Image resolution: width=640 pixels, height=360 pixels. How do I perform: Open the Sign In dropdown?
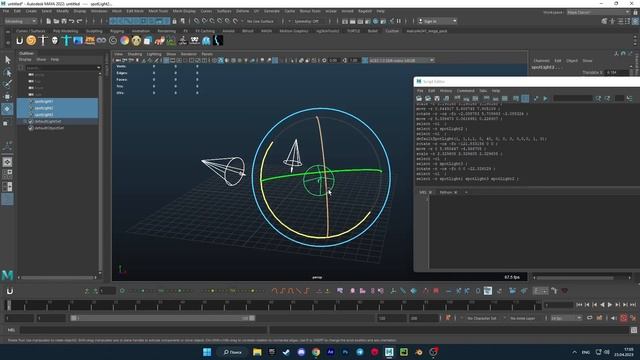tap(438, 21)
